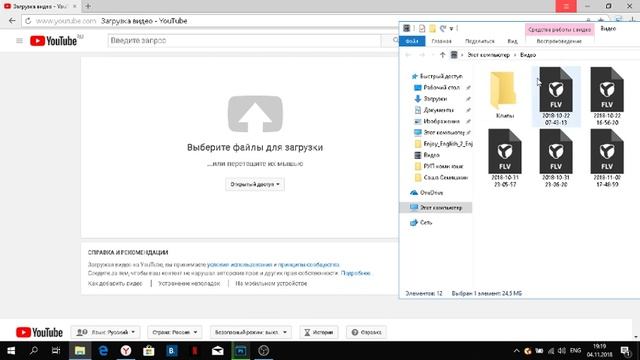Viewport: 640px width, 360px height.
Task: Open the Mail app from the taskbar
Action: pos(218,351)
